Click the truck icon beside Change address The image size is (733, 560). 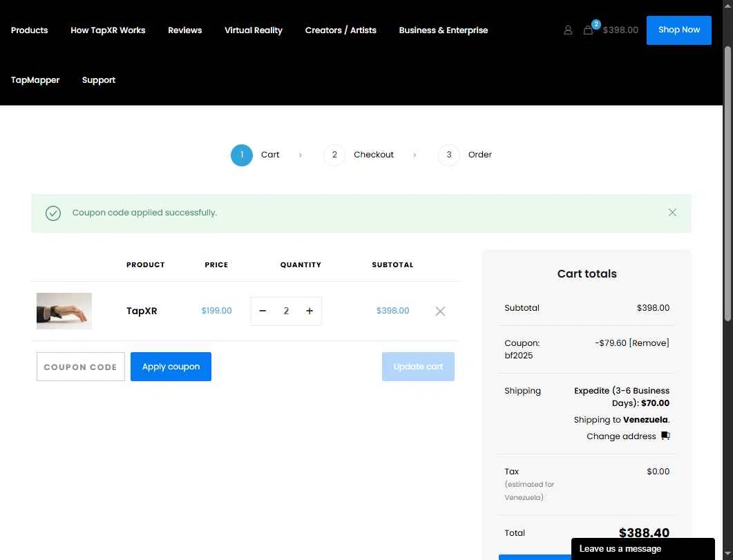(x=666, y=436)
